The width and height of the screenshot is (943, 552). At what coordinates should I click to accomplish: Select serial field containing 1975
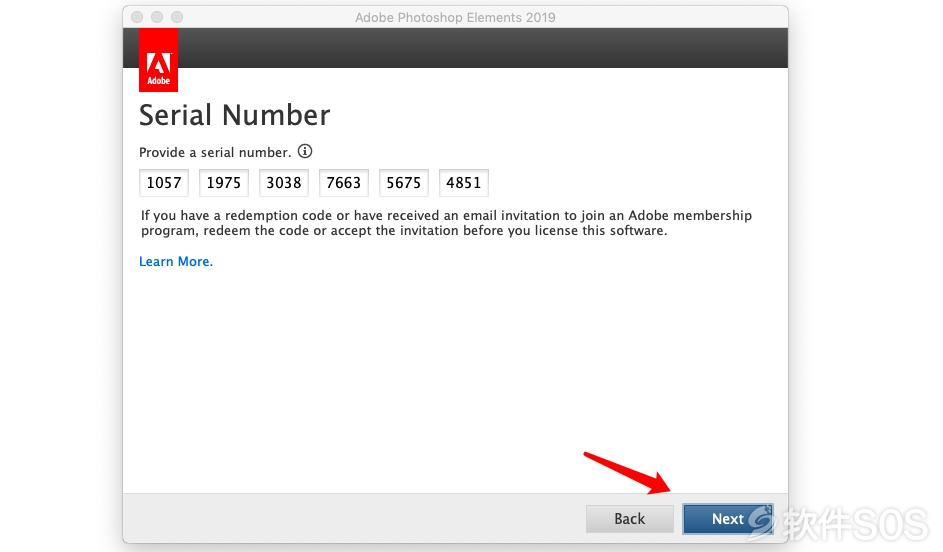[224, 183]
